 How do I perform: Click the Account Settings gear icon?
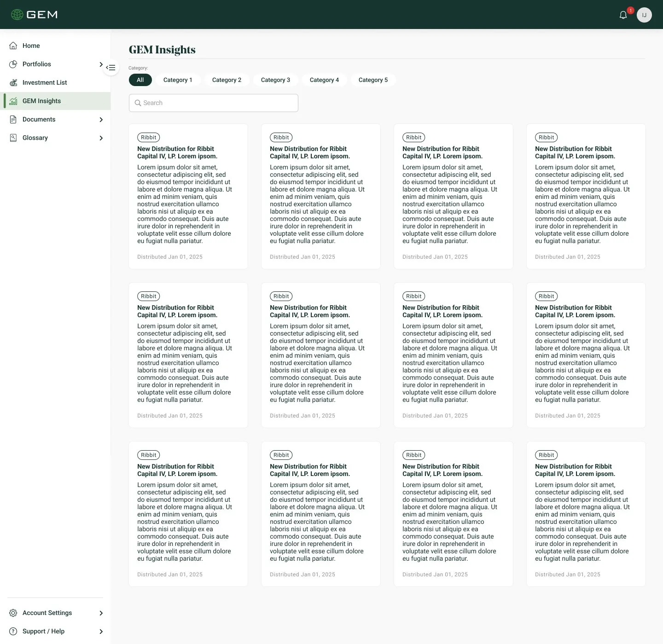(13, 613)
